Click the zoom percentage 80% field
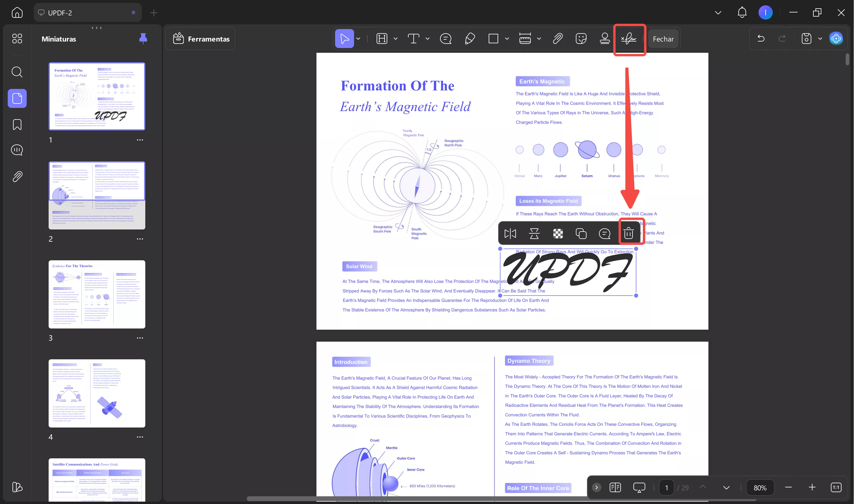This screenshot has width=854, height=504. click(x=760, y=488)
